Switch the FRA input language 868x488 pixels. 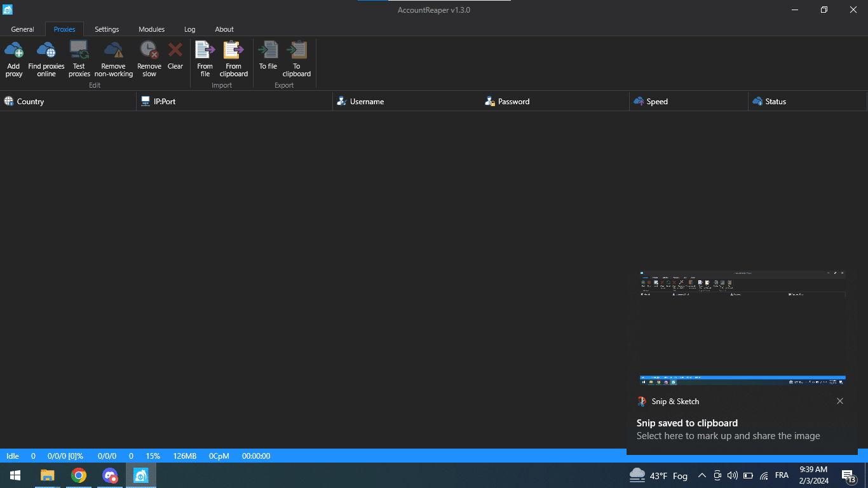[x=782, y=475]
